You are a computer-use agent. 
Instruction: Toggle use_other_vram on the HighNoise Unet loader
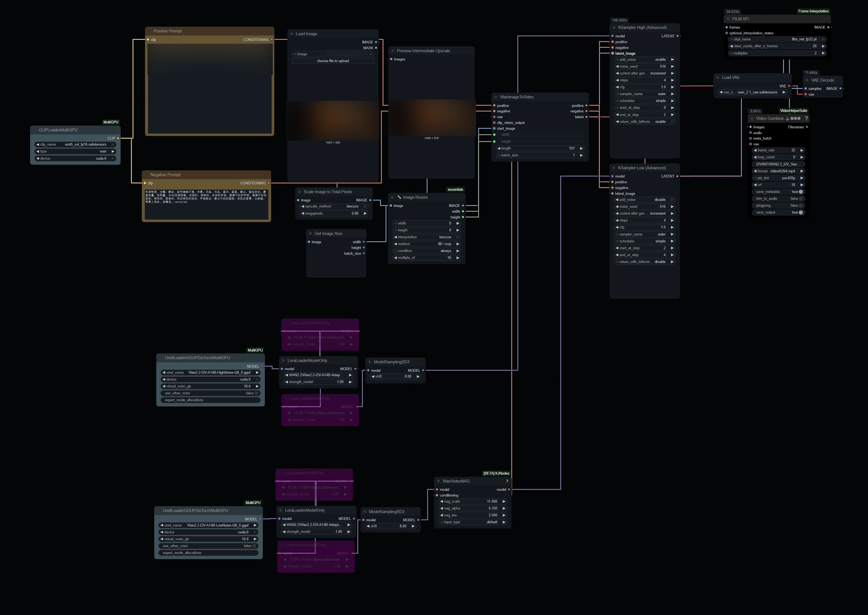(210, 393)
